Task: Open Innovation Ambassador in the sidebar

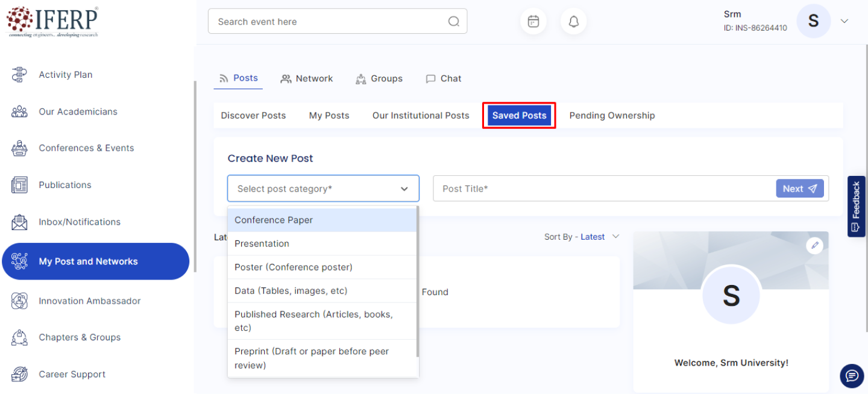Action: 89,301
